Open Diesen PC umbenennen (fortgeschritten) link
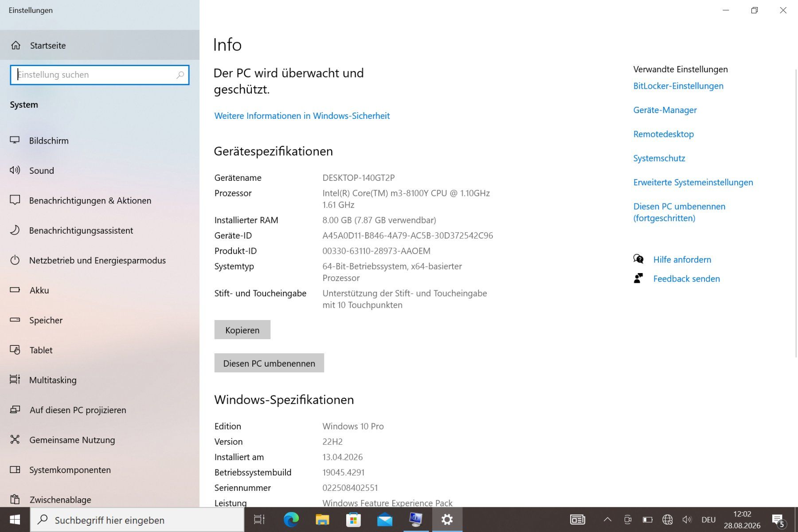This screenshot has width=798, height=532. click(x=679, y=212)
